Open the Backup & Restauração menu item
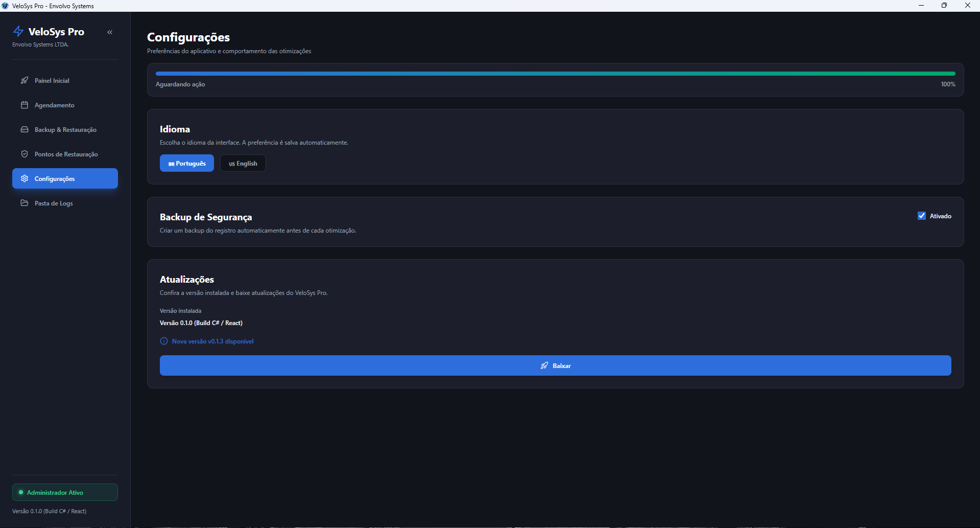The height and width of the screenshot is (528, 980). 65,129
